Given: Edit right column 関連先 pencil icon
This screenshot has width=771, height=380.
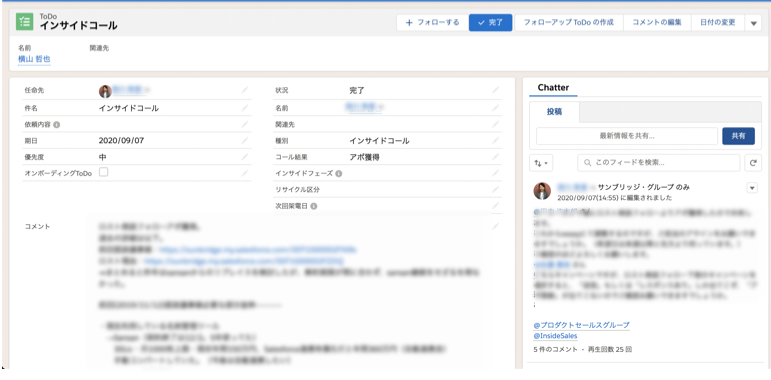Looking at the screenshot, I should click(496, 124).
